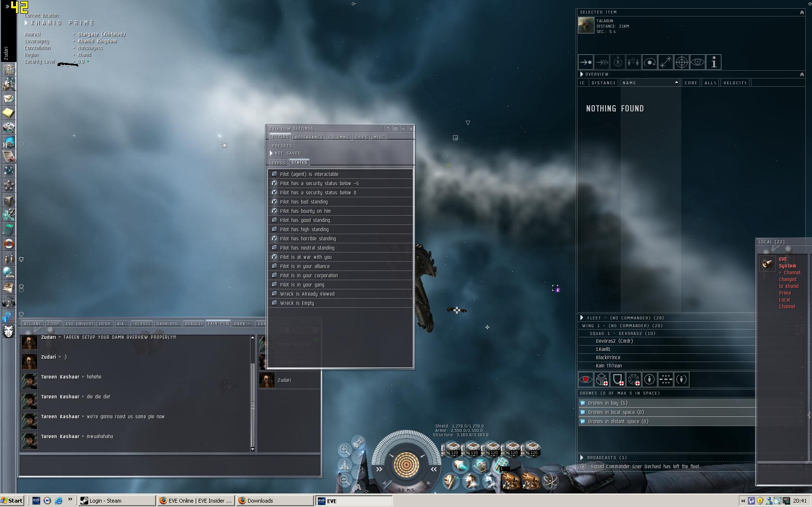The image size is (812, 507).
Task: Sort overview by Name column header
Action: [x=650, y=83]
